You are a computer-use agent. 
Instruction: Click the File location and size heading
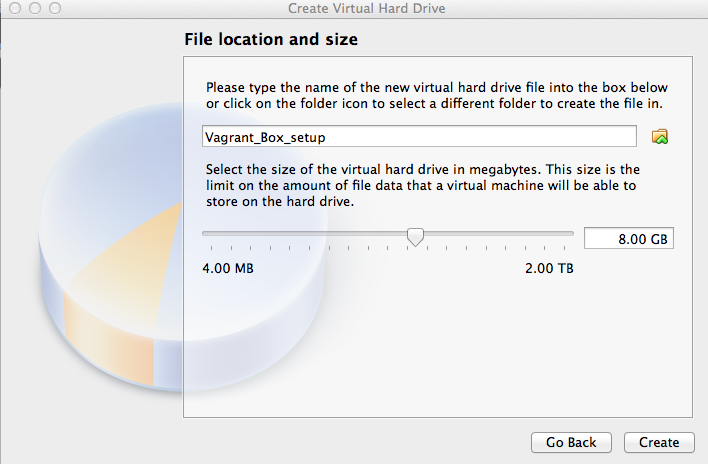pyautogui.click(x=271, y=39)
